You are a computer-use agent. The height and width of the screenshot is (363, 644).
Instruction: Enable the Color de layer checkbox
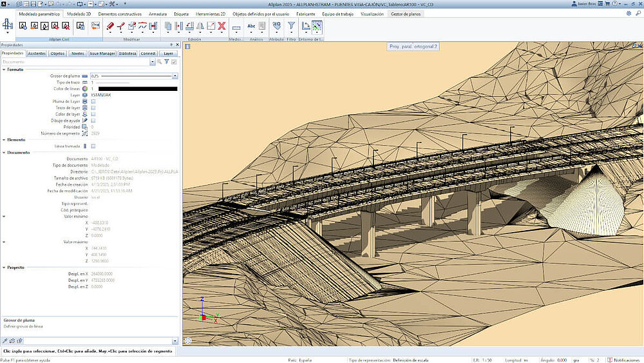[93, 114]
